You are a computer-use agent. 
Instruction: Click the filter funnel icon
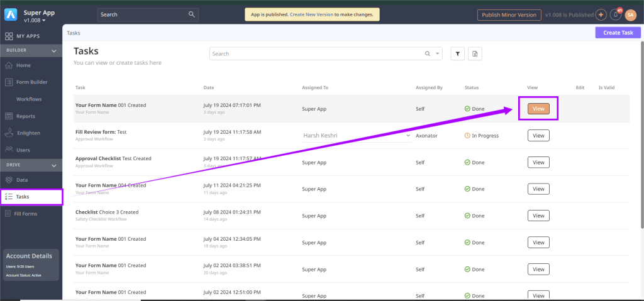pos(458,54)
